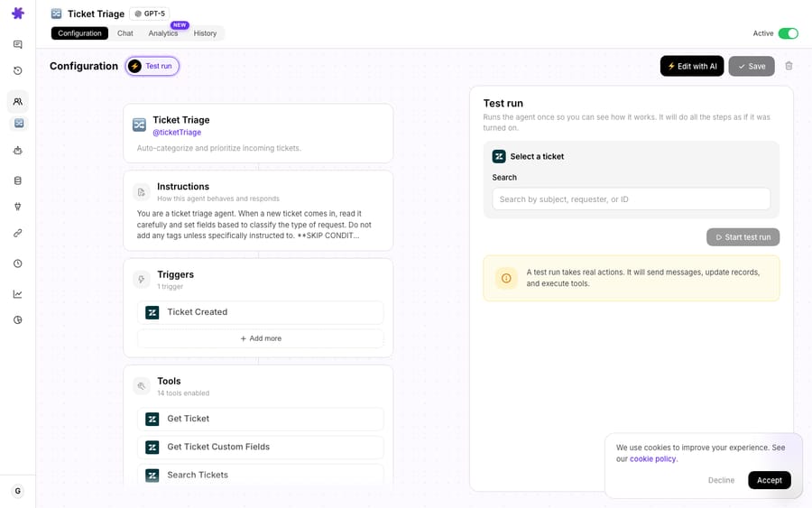
Task: Click the '1 trigger' label
Action: pyautogui.click(x=171, y=287)
